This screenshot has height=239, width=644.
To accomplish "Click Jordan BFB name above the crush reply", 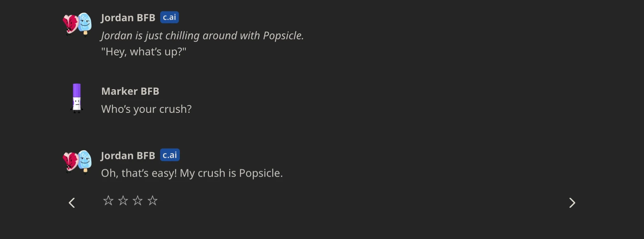I will (x=128, y=156).
